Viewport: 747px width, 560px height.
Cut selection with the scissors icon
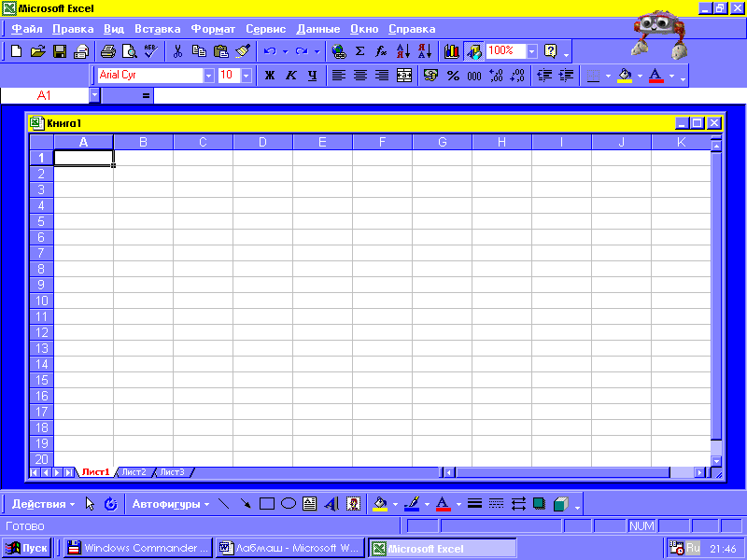(177, 51)
